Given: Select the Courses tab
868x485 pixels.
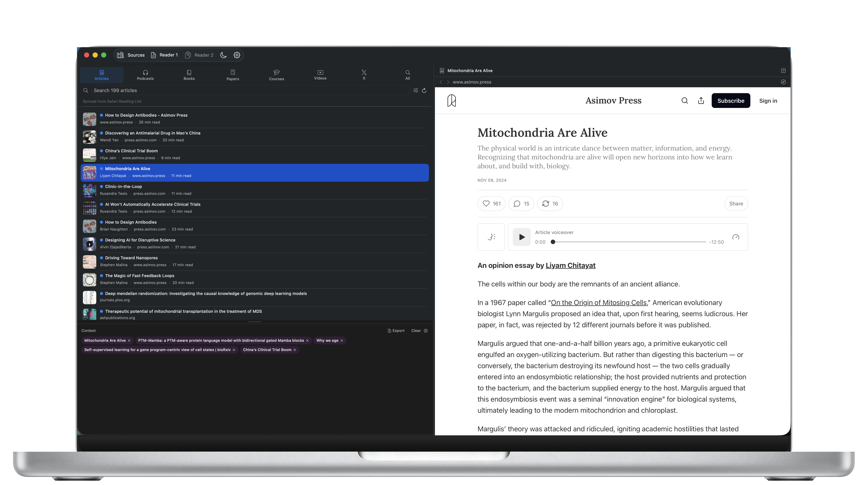Looking at the screenshot, I should pos(276,75).
